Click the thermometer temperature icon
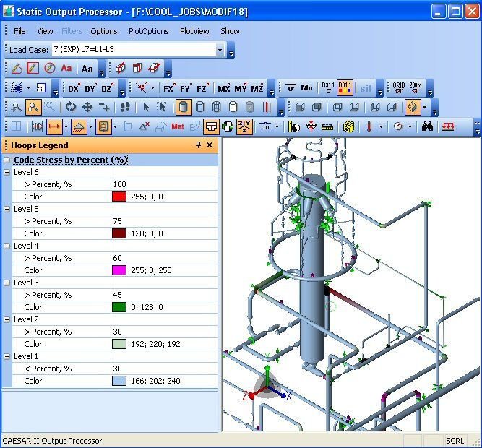This screenshot has height=448, width=482. [x=369, y=126]
